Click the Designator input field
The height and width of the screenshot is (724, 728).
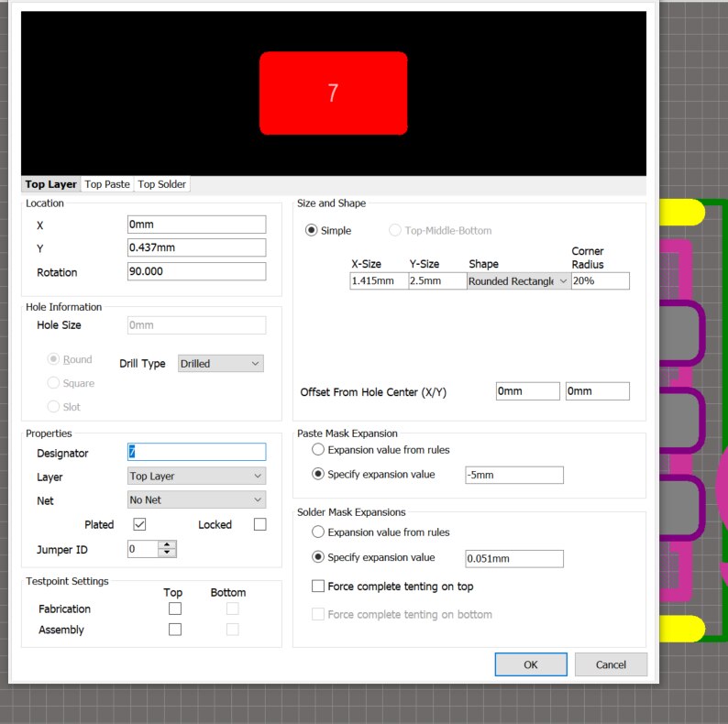pos(196,452)
